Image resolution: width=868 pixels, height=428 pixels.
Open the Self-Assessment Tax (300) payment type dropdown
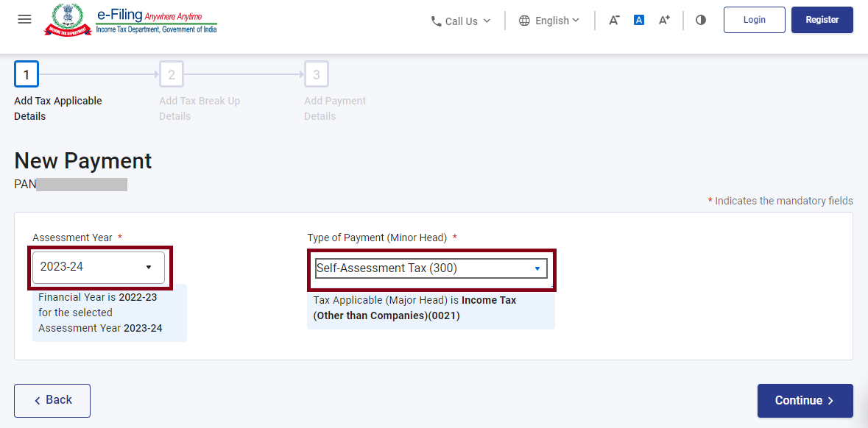(x=431, y=268)
